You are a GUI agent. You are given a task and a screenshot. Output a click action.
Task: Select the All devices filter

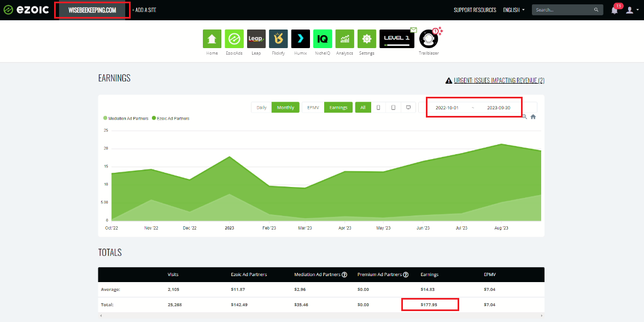(x=363, y=108)
